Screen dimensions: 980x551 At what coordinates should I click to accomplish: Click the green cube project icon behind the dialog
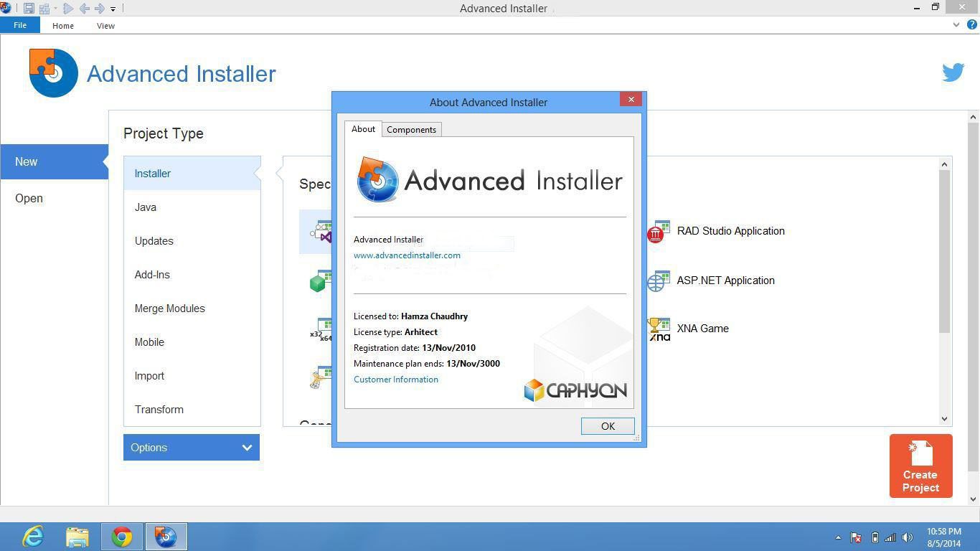(321, 281)
